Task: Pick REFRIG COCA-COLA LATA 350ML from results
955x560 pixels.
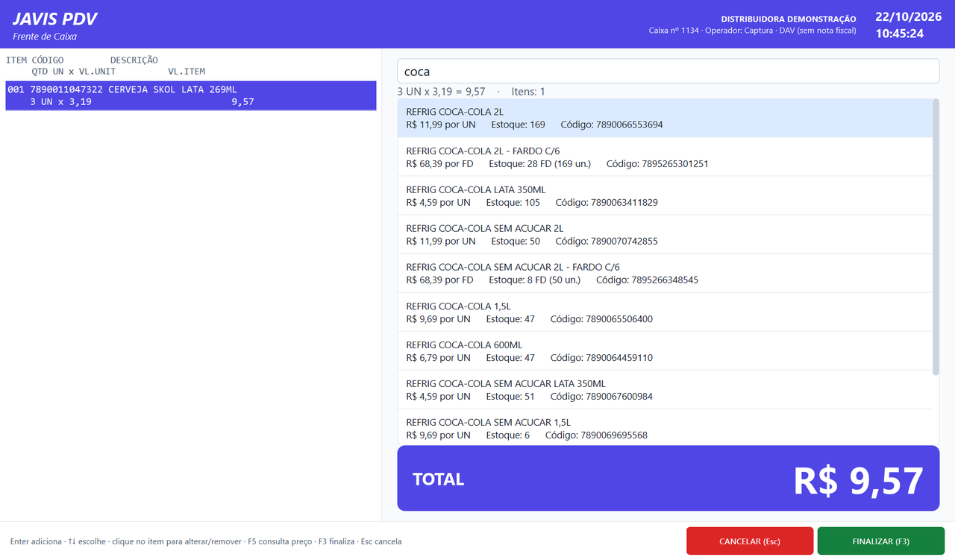Action: [665, 195]
